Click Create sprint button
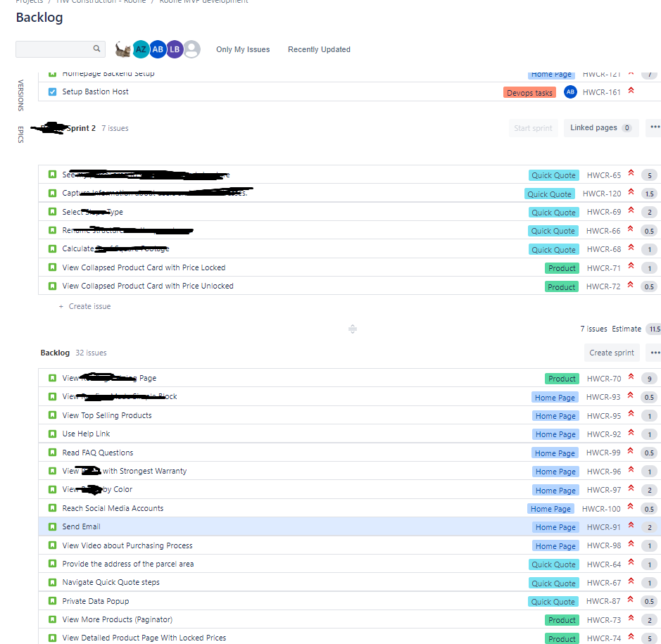661x644 pixels. click(612, 353)
